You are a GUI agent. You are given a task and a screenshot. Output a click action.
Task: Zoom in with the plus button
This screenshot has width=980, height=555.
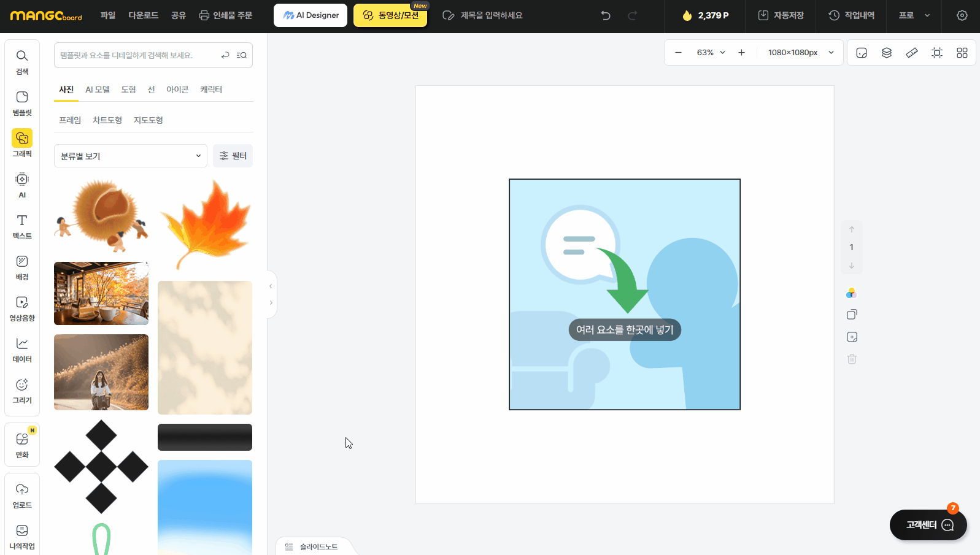(x=741, y=53)
